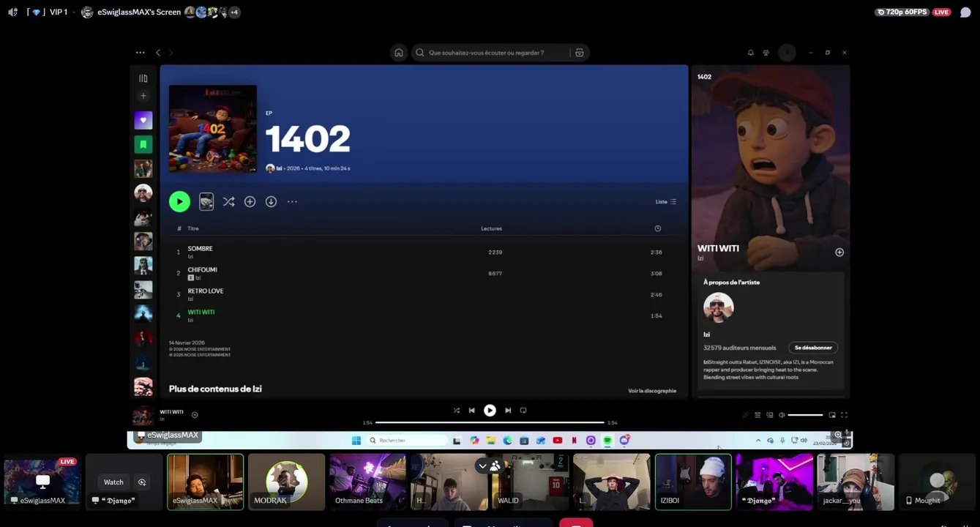The image size is (980, 527).
Task: Sort tracks by Titre column header
Action: pyautogui.click(x=193, y=228)
